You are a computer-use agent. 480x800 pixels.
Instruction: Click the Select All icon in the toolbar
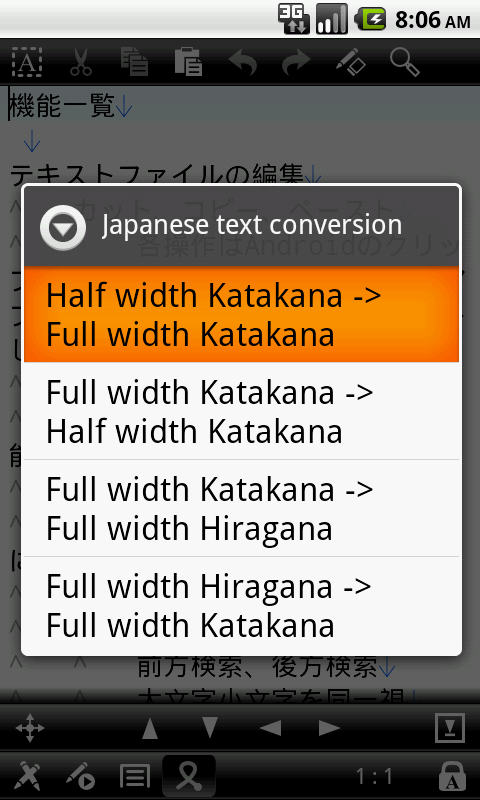[27, 62]
